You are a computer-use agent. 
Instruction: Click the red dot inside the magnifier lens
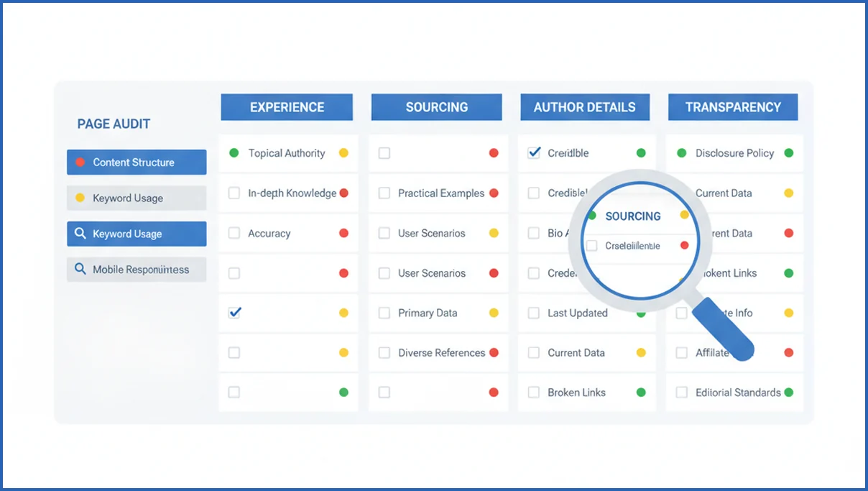coord(684,245)
